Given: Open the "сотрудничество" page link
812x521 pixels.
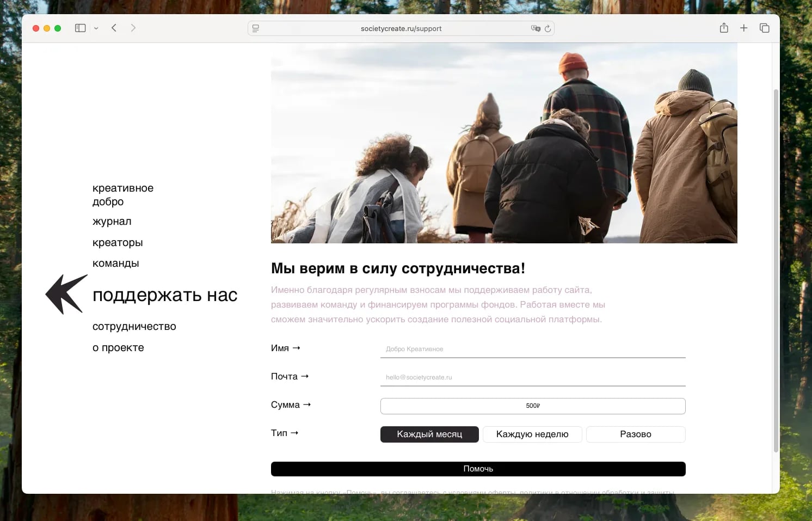Looking at the screenshot, I should tap(134, 327).
